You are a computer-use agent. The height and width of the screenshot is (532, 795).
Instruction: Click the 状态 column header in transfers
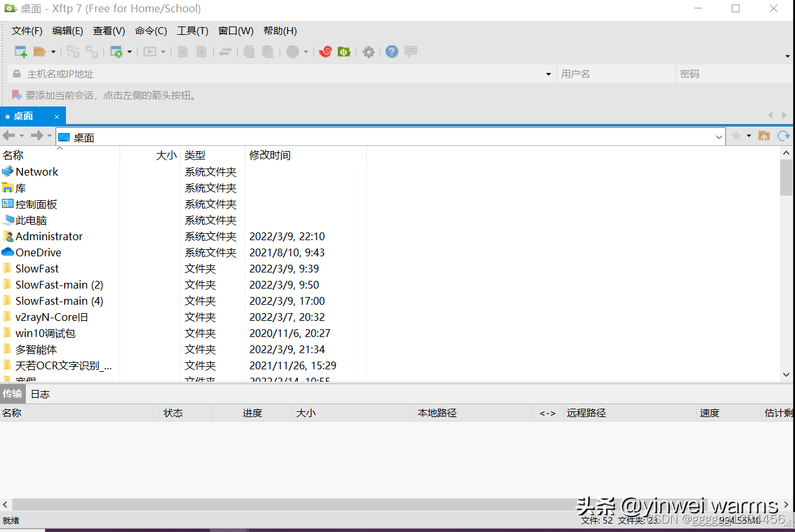tap(186, 413)
